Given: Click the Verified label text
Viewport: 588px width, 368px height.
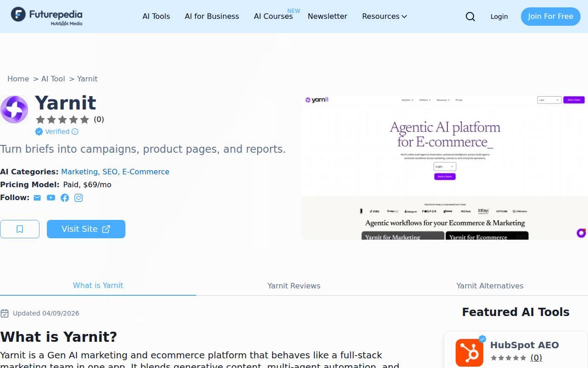Looking at the screenshot, I should pyautogui.click(x=57, y=132).
